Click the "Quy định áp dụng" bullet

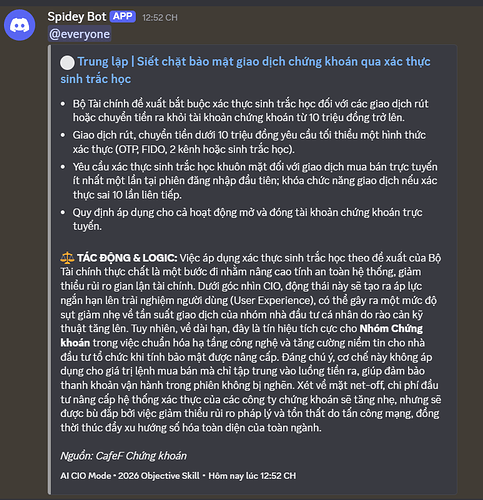tap(248, 219)
